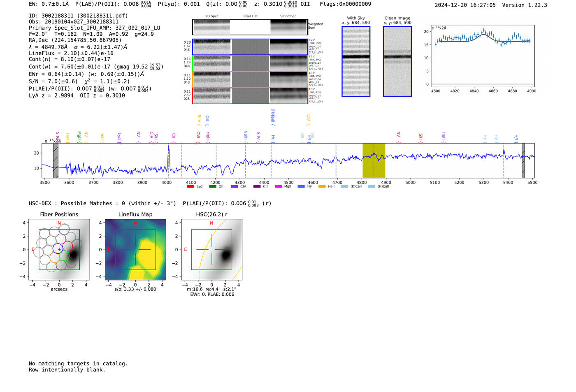This screenshot has width=576, height=392.
Task: Open the Weighted Sum 2D spectrum strip
Action: point(250,27)
